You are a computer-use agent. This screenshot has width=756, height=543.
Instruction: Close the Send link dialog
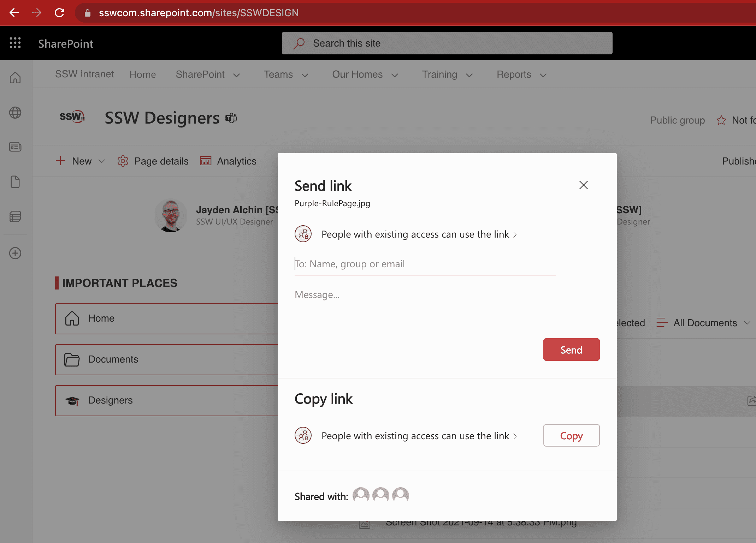point(583,185)
